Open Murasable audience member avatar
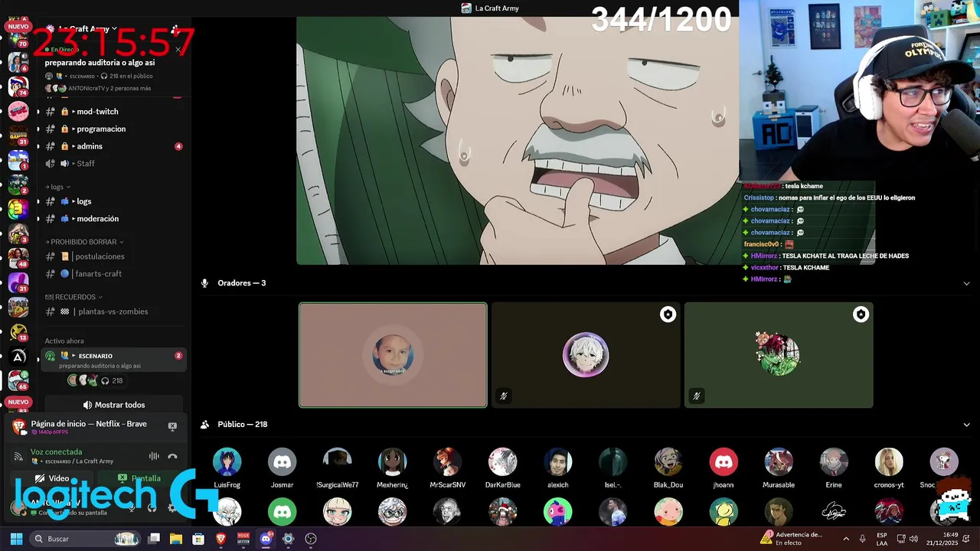The width and height of the screenshot is (980, 551). point(779,461)
